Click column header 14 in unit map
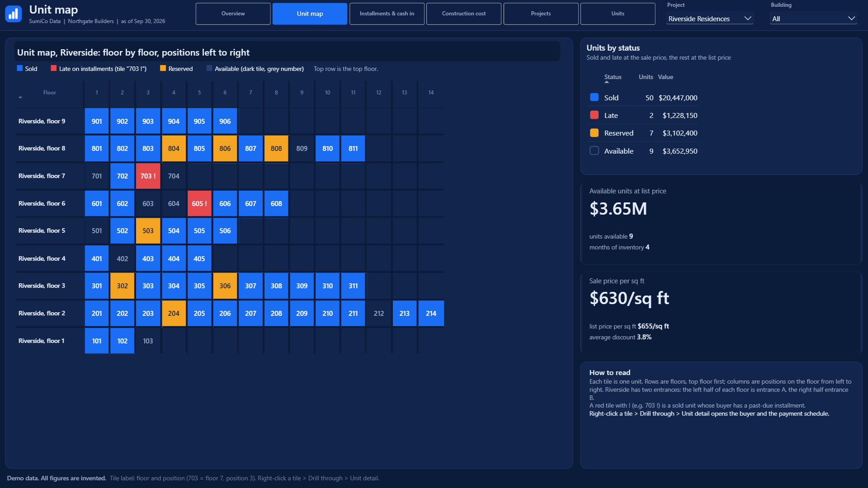868x488 pixels. [431, 93]
